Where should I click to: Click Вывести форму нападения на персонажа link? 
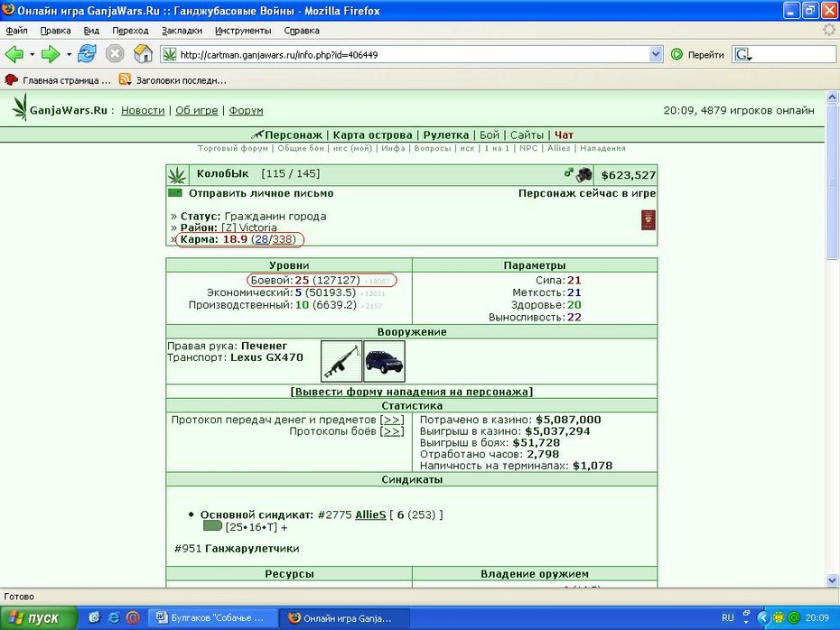coord(412,392)
